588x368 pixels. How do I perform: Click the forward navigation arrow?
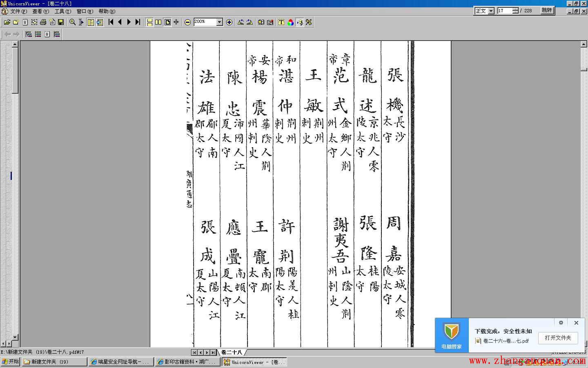pos(16,34)
